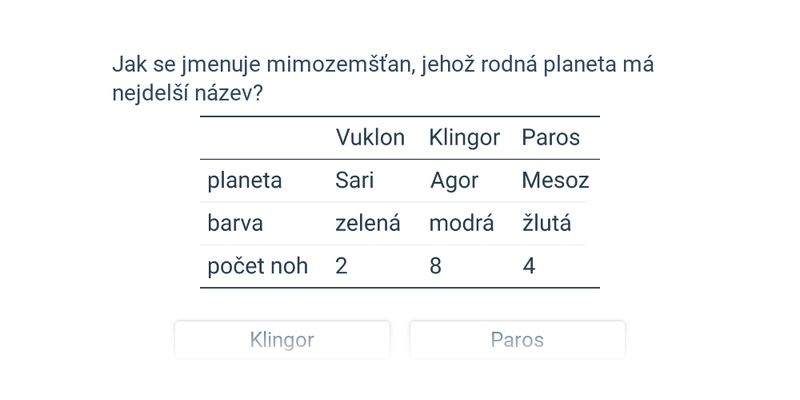Click the Paros answer button
The width and height of the screenshot is (800, 400).
pyautogui.click(x=517, y=340)
